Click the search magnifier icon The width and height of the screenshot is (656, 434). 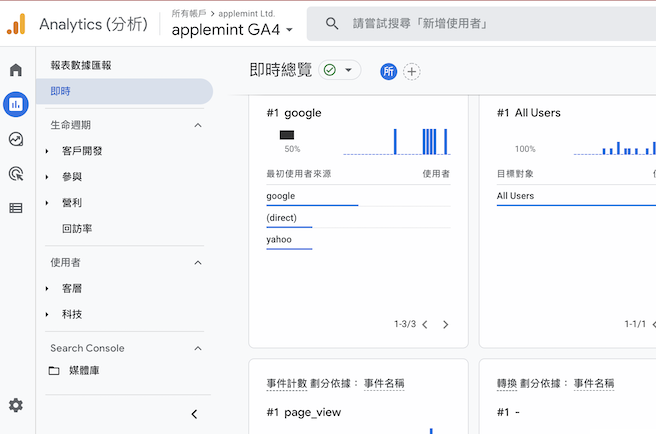(x=332, y=23)
